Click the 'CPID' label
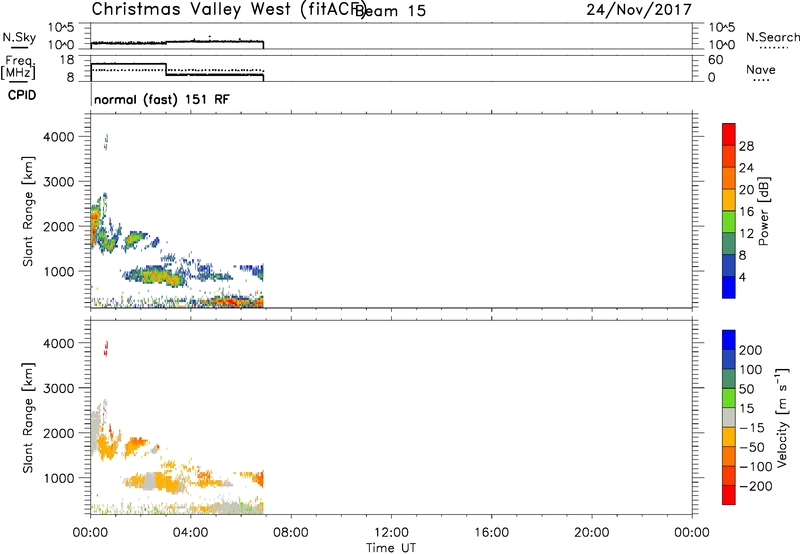The image size is (800, 554). point(22,95)
